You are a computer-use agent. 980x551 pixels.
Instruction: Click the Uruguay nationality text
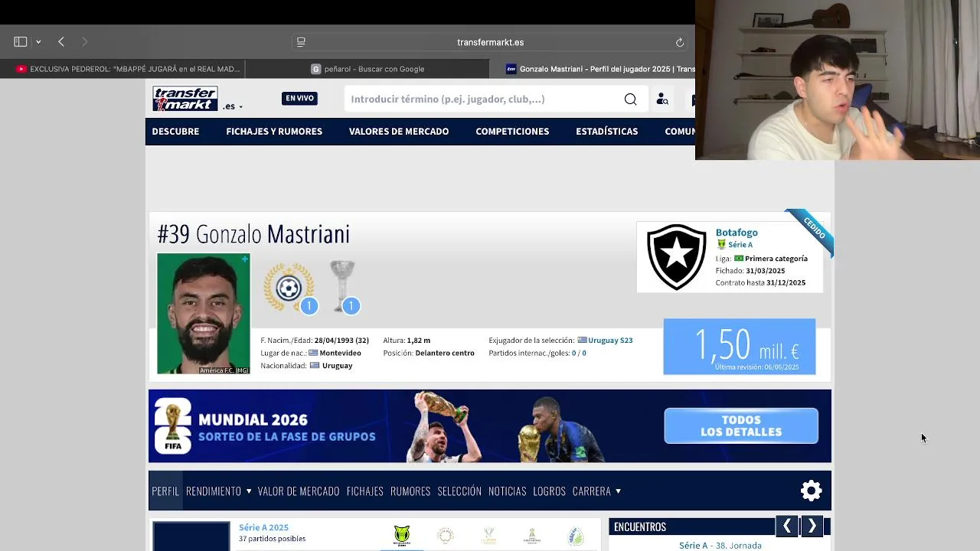pos(337,366)
